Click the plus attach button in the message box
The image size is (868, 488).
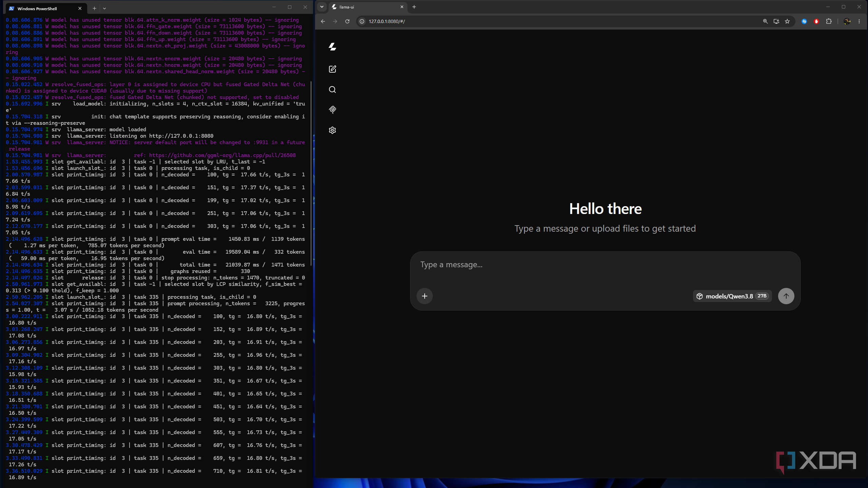[x=425, y=296]
